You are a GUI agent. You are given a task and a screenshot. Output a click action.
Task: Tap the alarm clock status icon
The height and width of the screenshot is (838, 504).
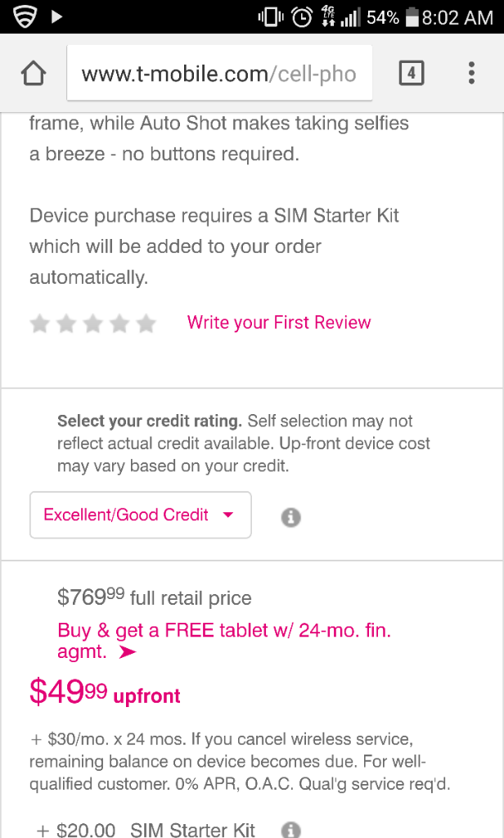point(302,17)
